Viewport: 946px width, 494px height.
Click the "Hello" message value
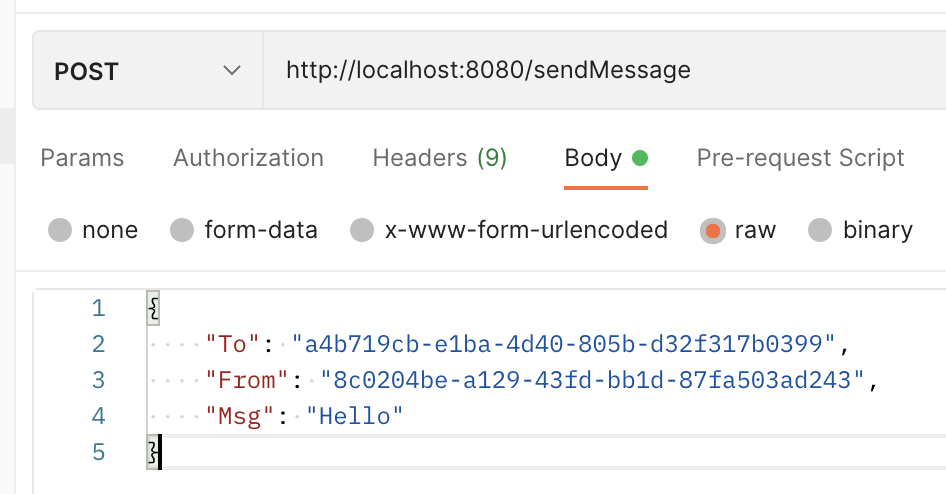[x=355, y=417]
